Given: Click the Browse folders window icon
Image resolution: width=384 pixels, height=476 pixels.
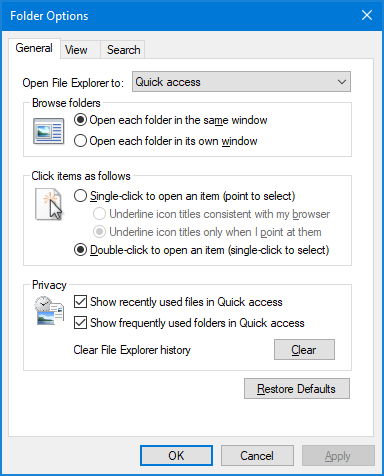Looking at the screenshot, I should 49,131.
